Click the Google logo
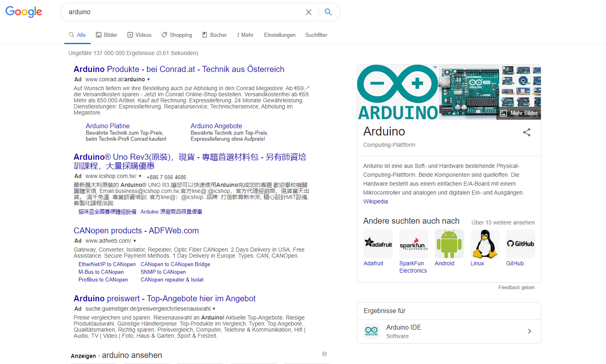 [23, 12]
